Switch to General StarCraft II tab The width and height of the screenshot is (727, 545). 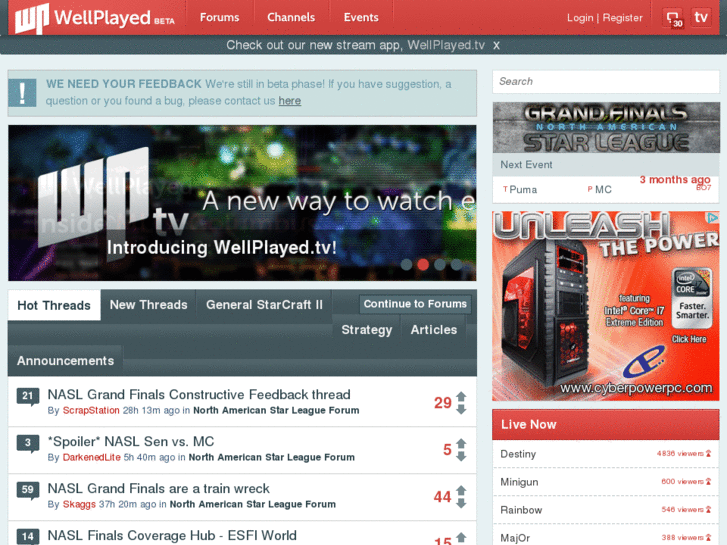point(264,305)
